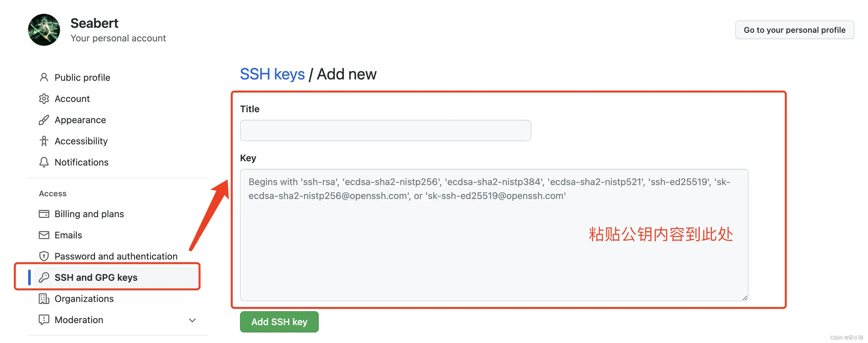Expand the Moderation section chevron

pyautogui.click(x=192, y=320)
